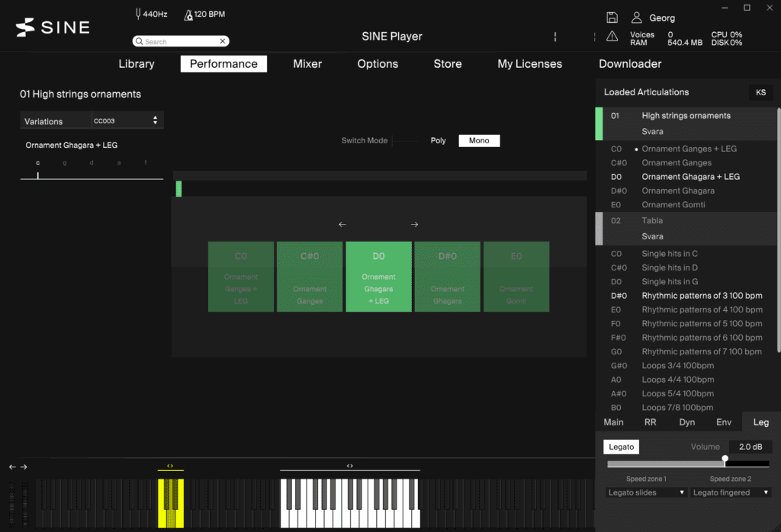
Task: Switch mode to Poly
Action: 438,141
